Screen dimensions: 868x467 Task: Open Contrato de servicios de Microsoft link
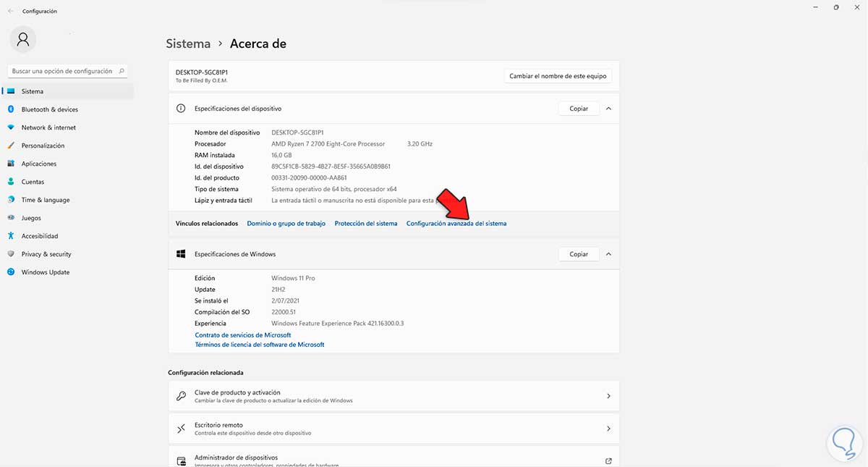click(x=243, y=335)
